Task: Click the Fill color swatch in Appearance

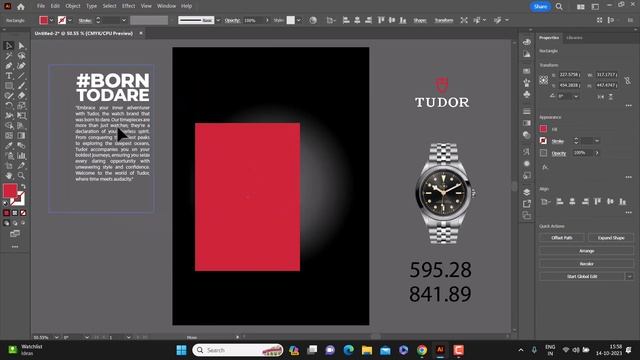Action: tap(543, 129)
